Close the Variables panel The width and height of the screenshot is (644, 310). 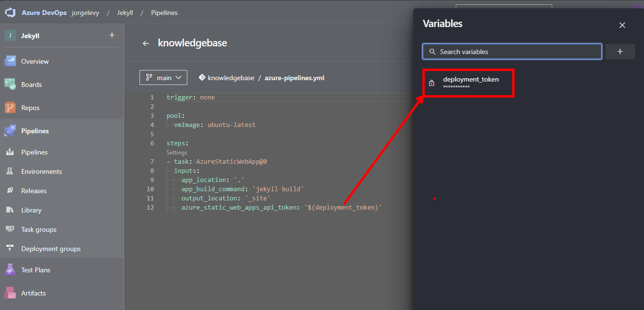[622, 25]
